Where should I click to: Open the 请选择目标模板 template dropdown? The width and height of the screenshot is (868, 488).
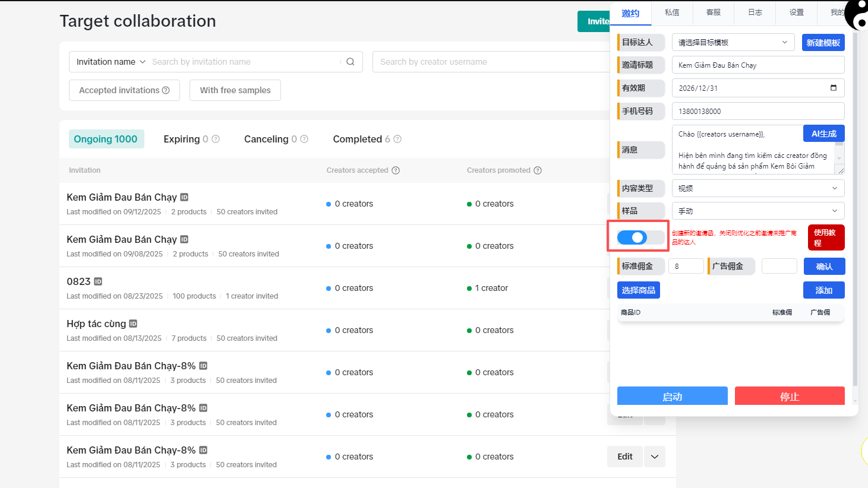pos(733,42)
